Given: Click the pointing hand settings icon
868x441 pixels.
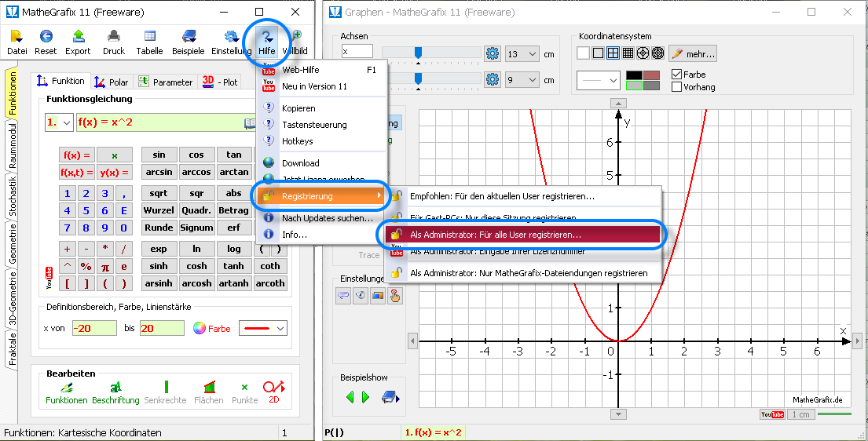Looking at the screenshot, I should click(394, 296).
